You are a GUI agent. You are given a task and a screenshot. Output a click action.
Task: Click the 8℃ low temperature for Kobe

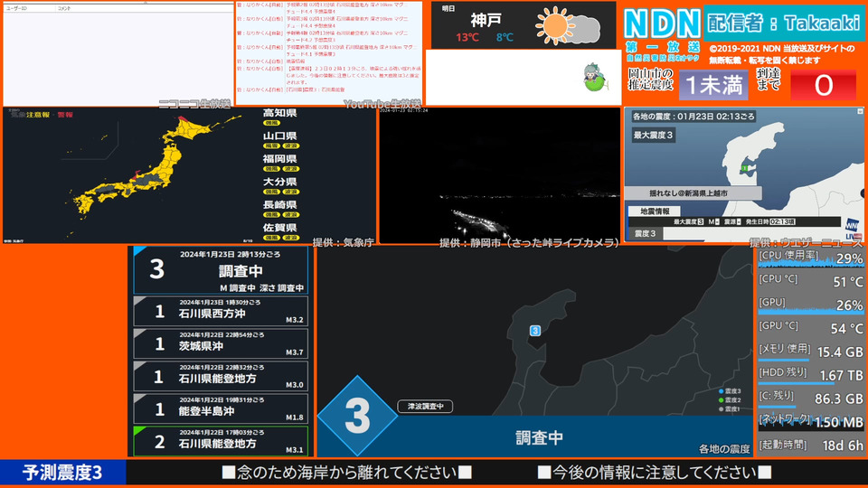click(505, 38)
